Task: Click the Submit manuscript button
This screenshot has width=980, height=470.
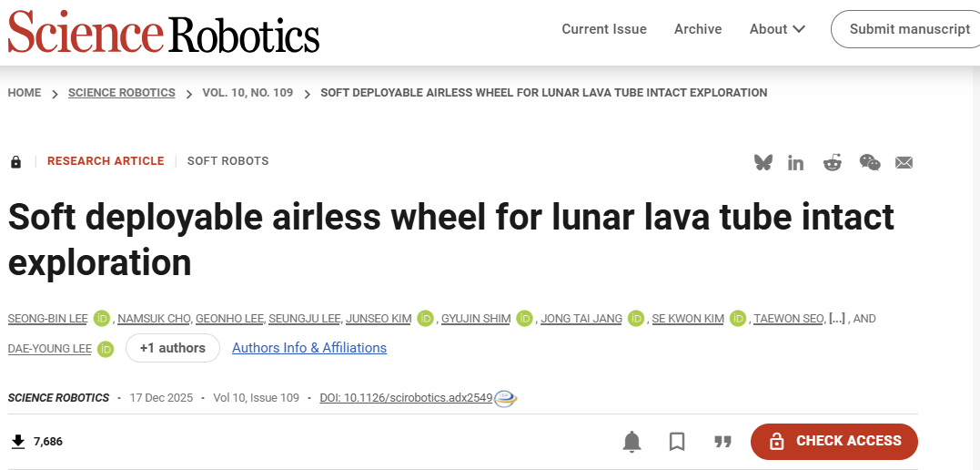Action: 909,29
